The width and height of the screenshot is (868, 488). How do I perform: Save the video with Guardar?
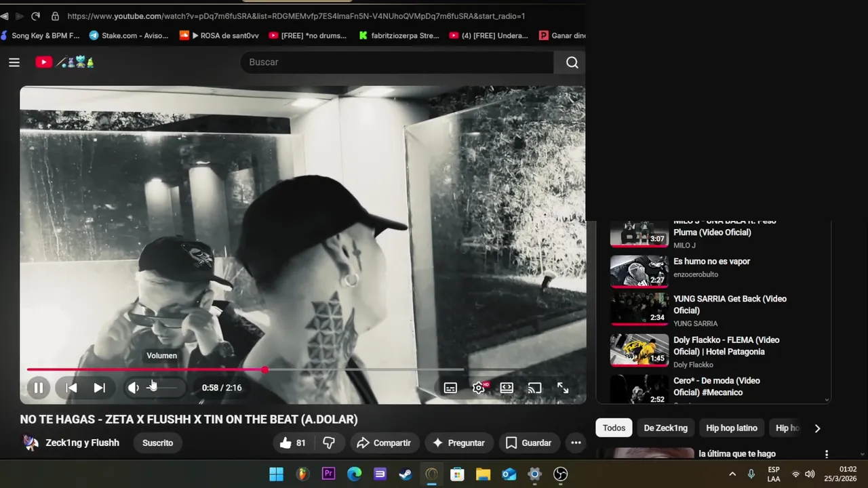tap(529, 443)
